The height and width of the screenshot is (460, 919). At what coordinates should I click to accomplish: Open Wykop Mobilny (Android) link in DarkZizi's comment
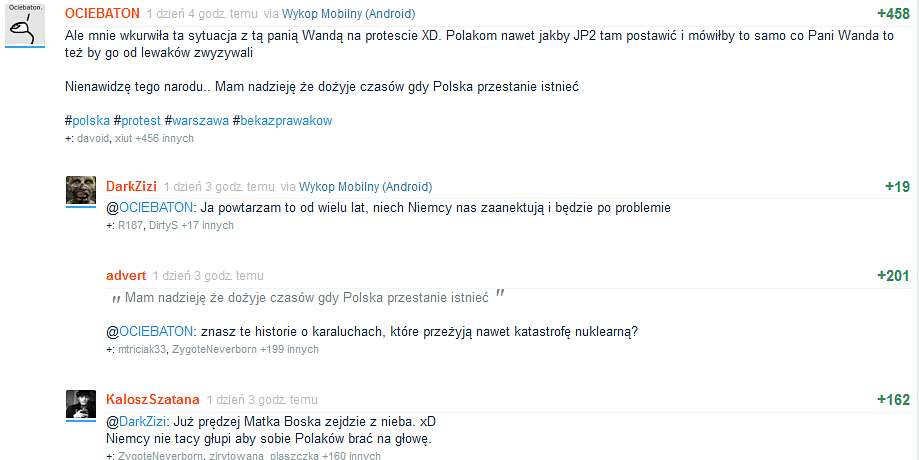366,187
